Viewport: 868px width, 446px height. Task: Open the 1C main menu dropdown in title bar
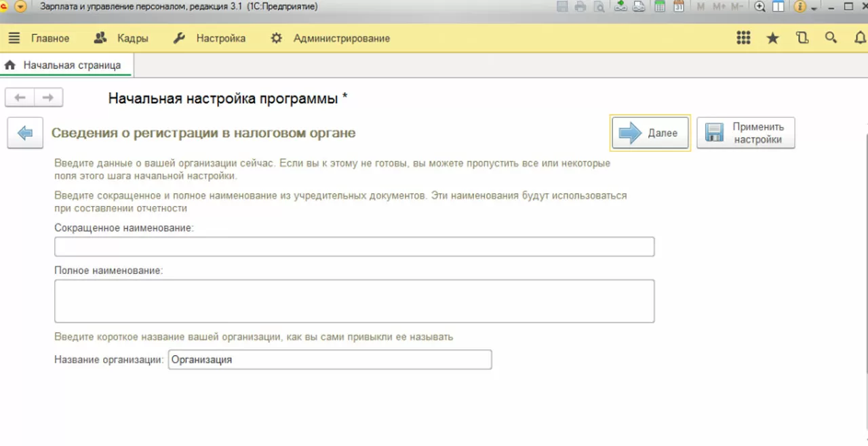[x=20, y=7]
